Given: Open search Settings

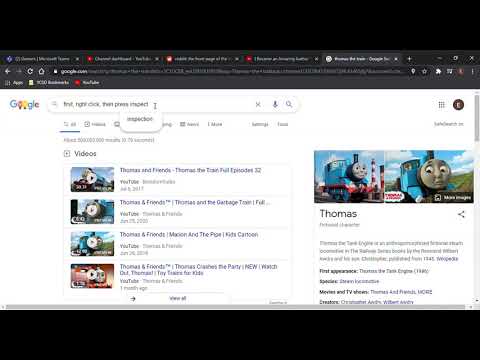Looking at the screenshot, I should pos(260,124).
